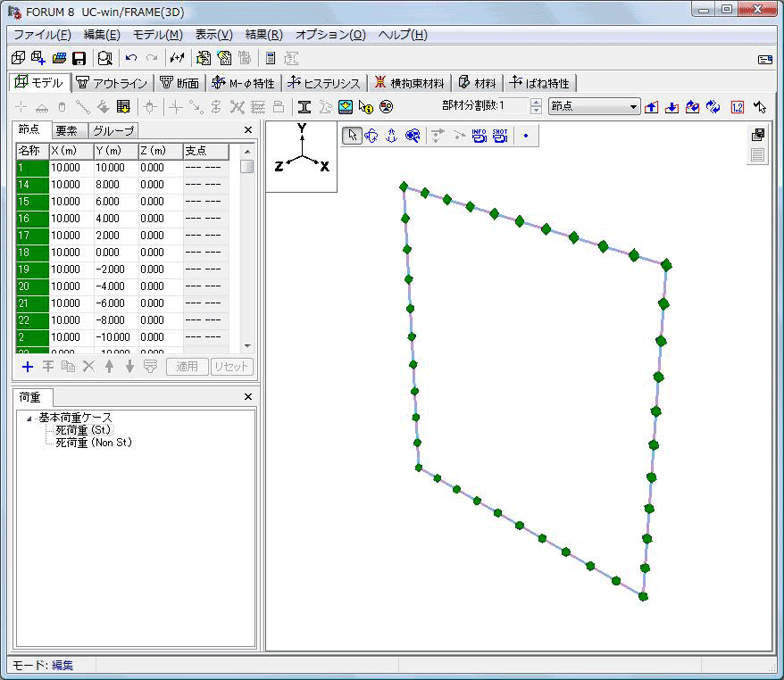Switch to the ばね特性 tab

[539, 84]
